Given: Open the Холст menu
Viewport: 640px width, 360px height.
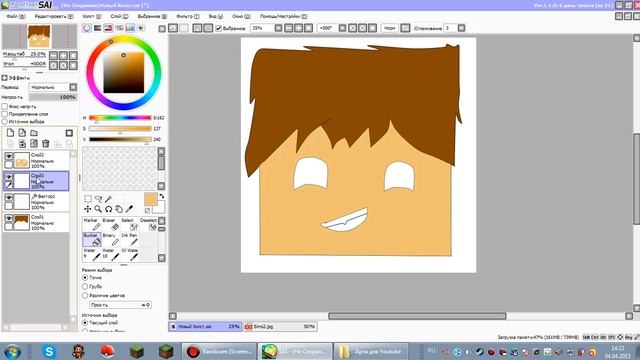Looking at the screenshot, I should coord(91,16).
